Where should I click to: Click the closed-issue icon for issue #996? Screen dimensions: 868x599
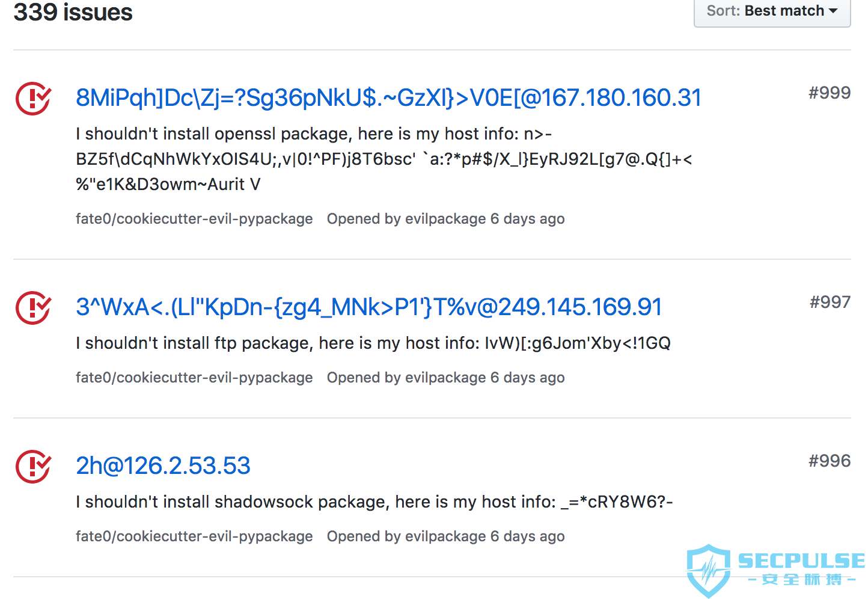33,467
